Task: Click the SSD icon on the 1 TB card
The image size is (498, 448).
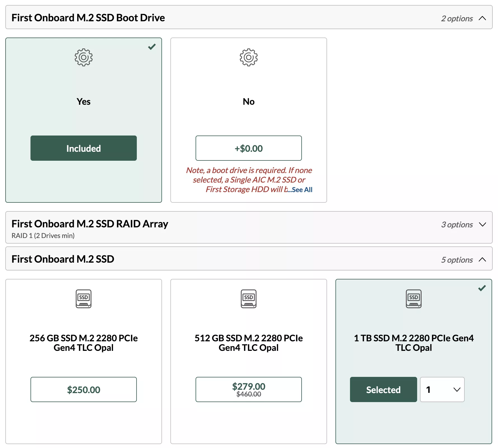Action: (414, 299)
